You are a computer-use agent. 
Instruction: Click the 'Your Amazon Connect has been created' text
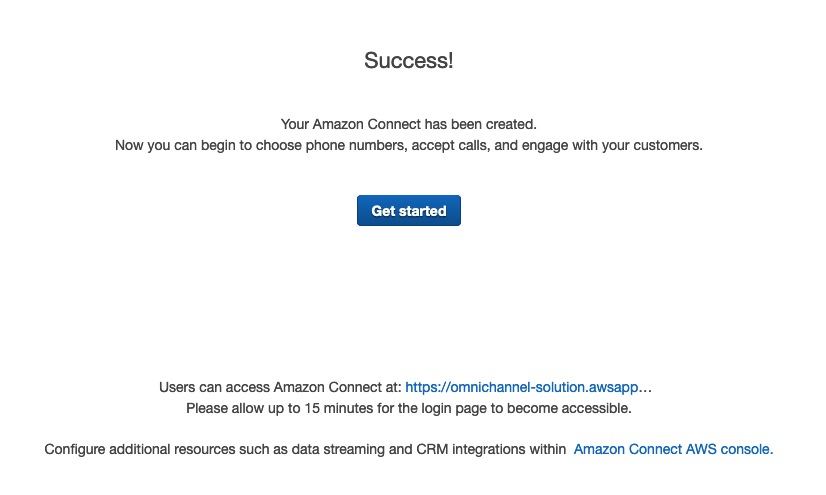(x=409, y=124)
